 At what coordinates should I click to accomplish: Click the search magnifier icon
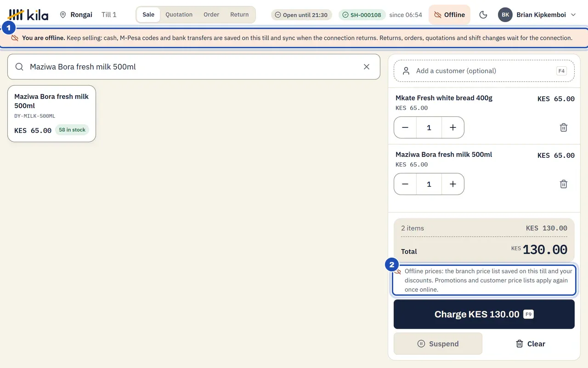tap(19, 67)
